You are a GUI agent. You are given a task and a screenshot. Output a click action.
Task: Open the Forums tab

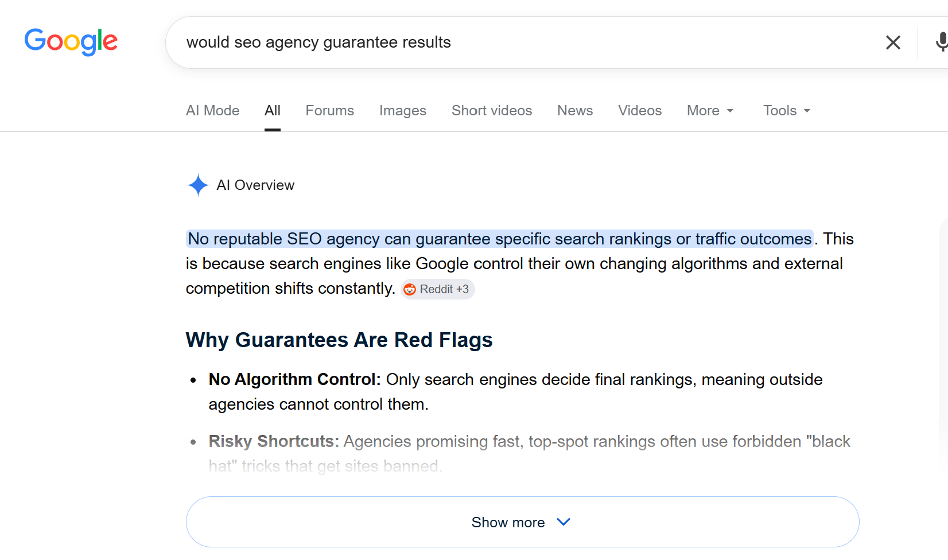[330, 111]
